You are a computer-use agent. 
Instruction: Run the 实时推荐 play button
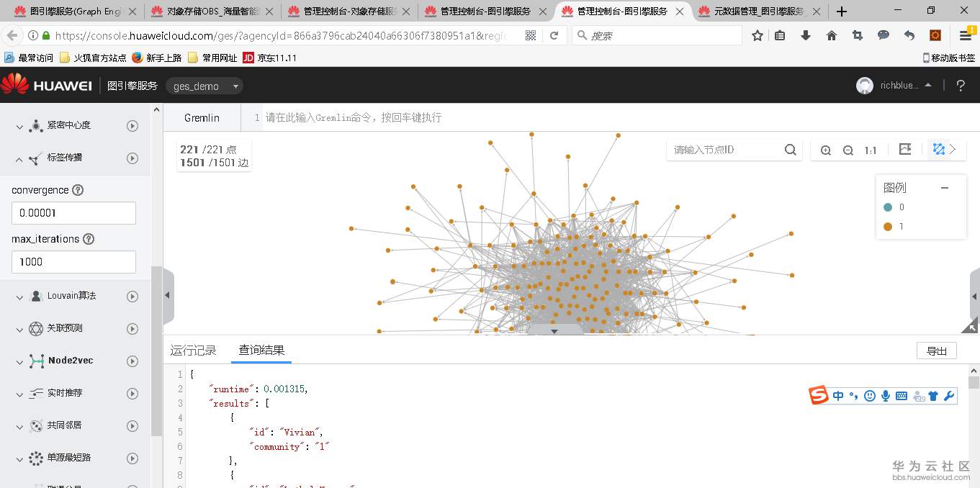(132, 394)
